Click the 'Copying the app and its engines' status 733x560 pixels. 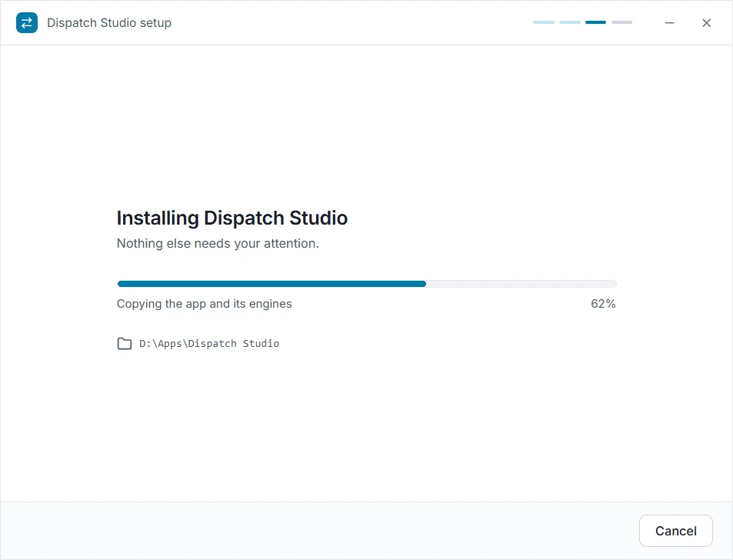205,304
